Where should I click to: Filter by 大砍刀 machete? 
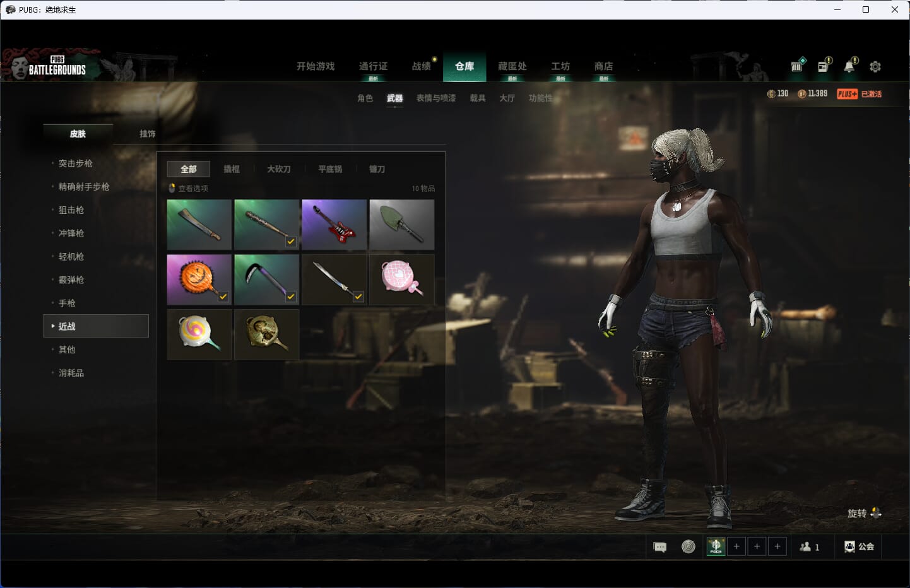pyautogui.click(x=279, y=169)
